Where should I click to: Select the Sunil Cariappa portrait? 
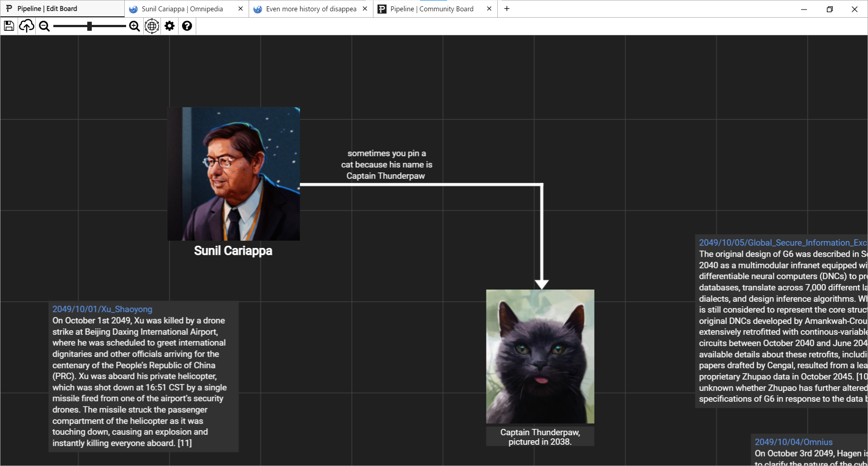coord(233,173)
